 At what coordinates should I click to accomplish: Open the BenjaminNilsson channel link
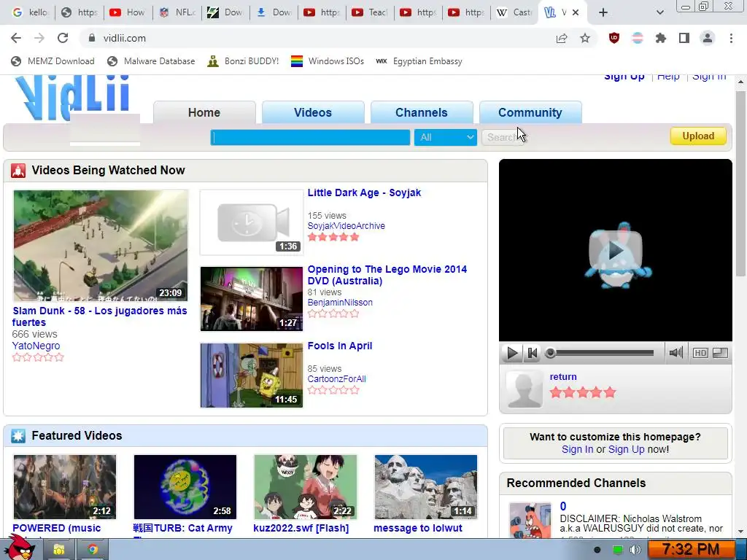coord(340,303)
